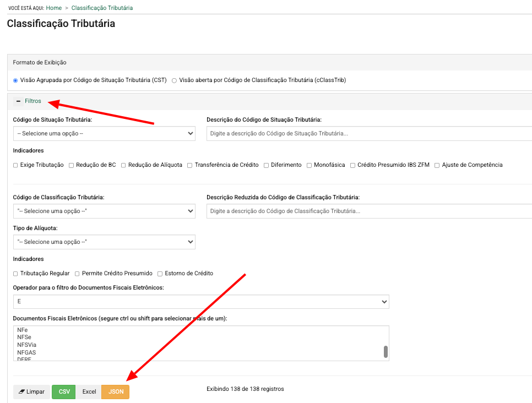Expand the Tipo de Alíquota dropdown

pos(104,242)
